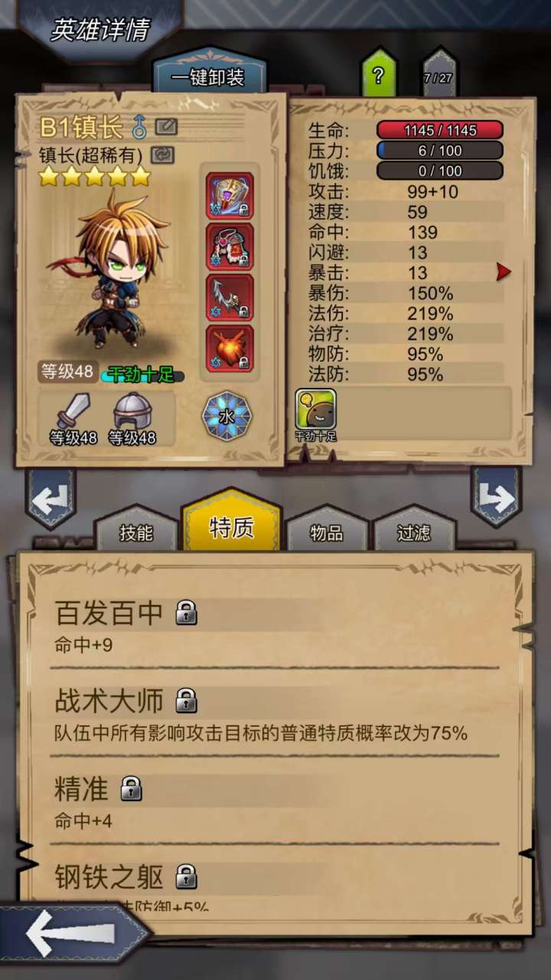Viewport: 551px width, 980px height.
Task: Go to the previous hero arrow
Action: click(51, 497)
